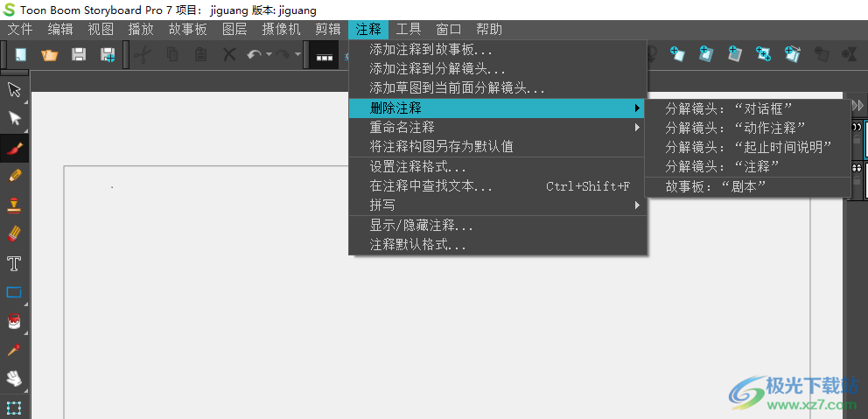Open the 故事板 menu

coord(187,30)
